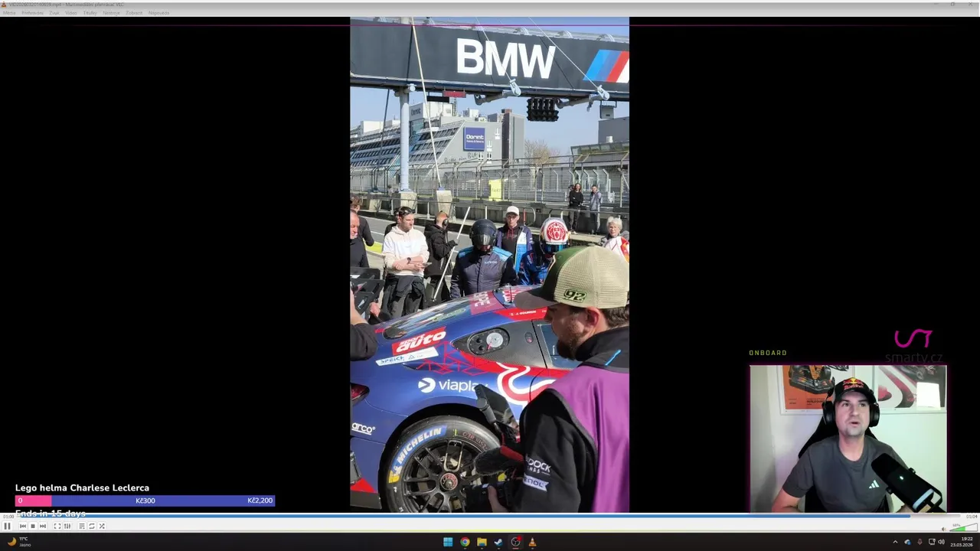Open the Steam taskbar icon
This screenshot has height=551, width=980.
click(498, 542)
